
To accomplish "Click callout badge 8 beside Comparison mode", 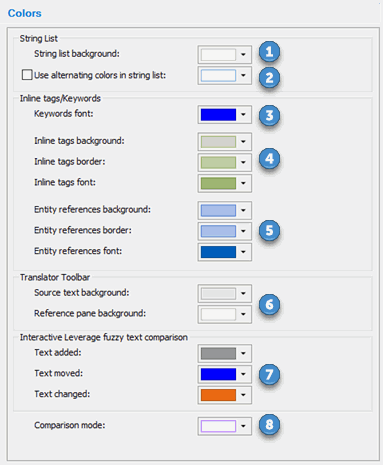I will [269, 425].
